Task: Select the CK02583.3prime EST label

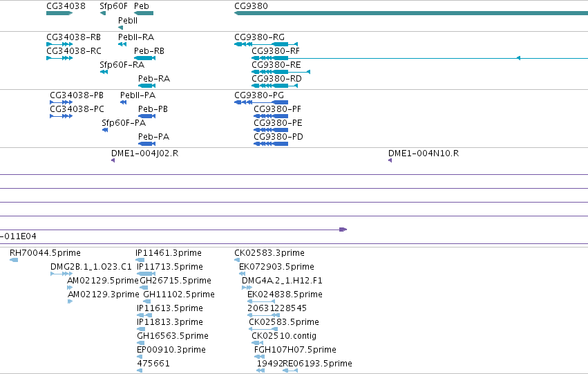Action: point(269,253)
